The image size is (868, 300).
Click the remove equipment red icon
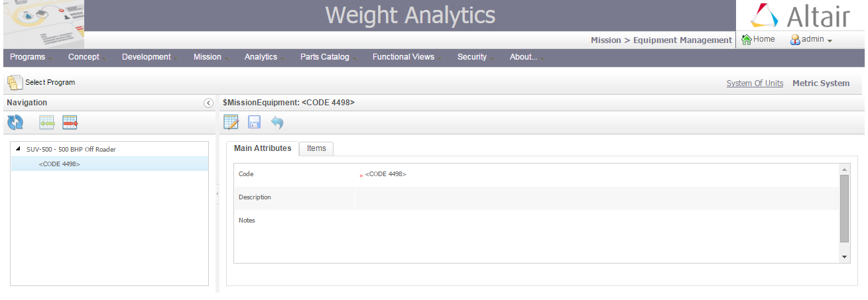pyautogui.click(x=70, y=123)
